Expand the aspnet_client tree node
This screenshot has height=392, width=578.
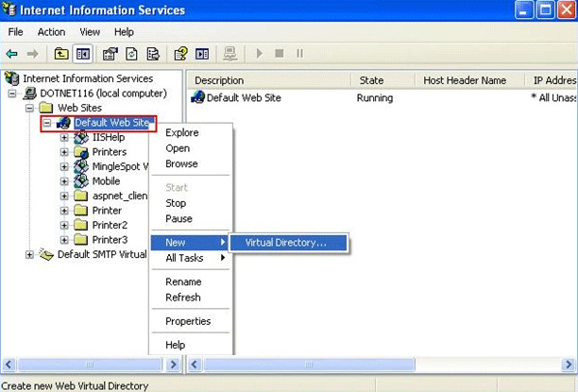pos(64,196)
